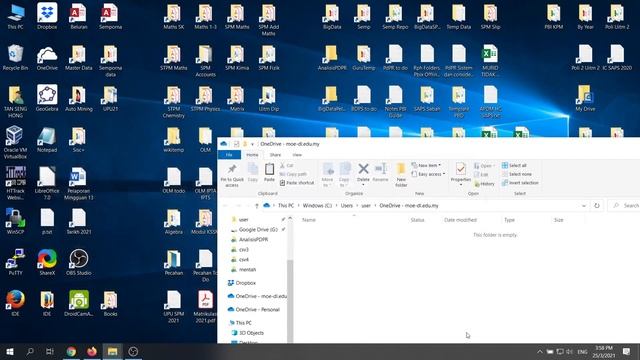Select the Dropbox desktop icon

(x=47, y=16)
